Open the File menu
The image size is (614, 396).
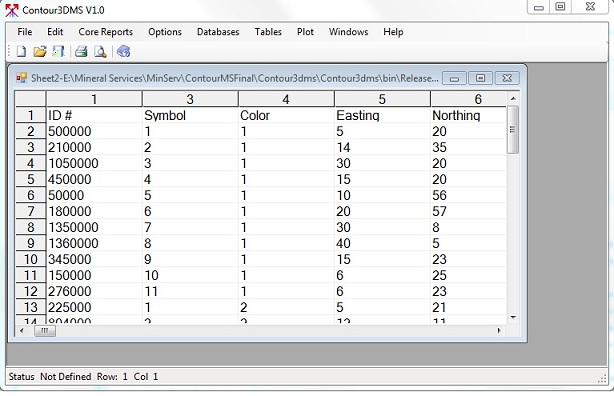pyautogui.click(x=25, y=32)
